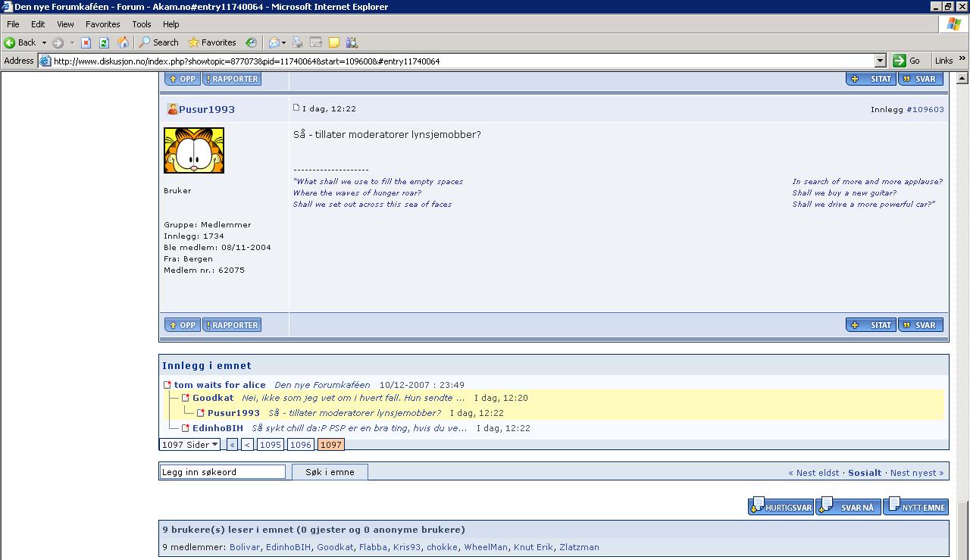Stop page loading with the Stop icon
The height and width of the screenshot is (560, 970).
tap(86, 42)
